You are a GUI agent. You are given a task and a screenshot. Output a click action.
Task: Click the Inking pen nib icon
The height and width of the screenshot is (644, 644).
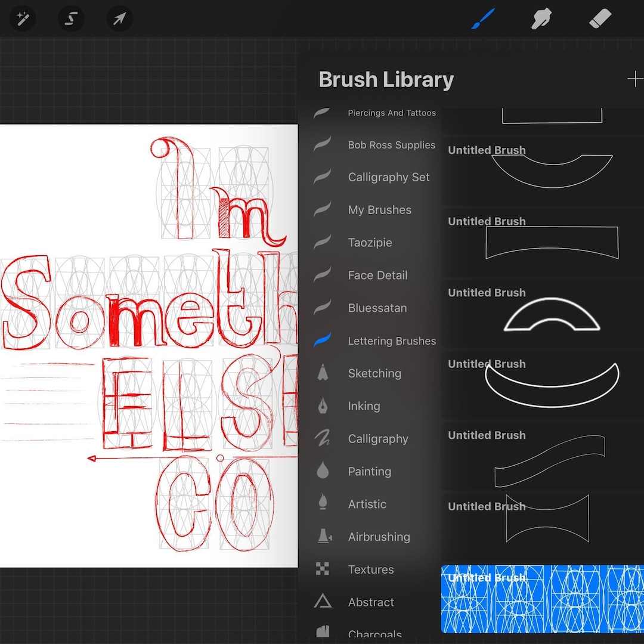[323, 405]
